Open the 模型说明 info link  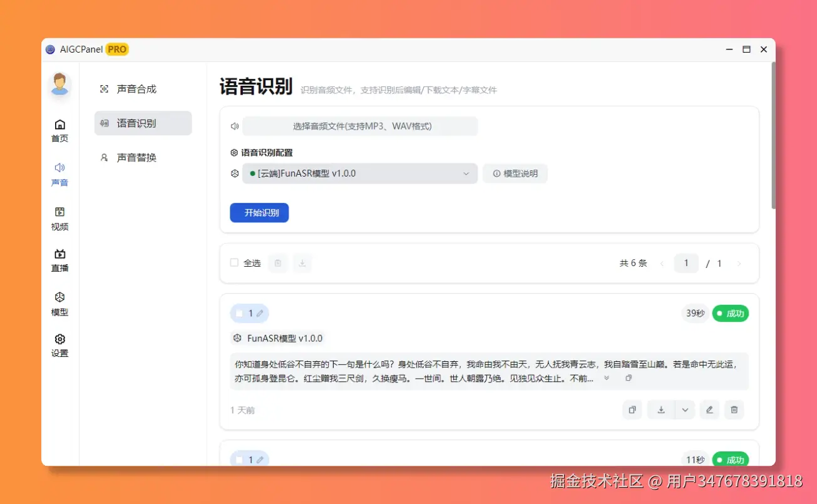tap(515, 173)
